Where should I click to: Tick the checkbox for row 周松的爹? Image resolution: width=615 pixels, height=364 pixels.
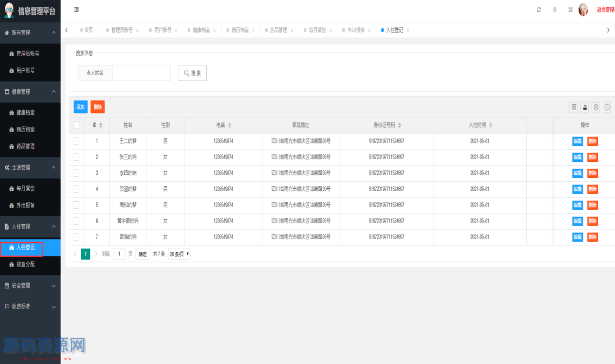click(x=76, y=205)
